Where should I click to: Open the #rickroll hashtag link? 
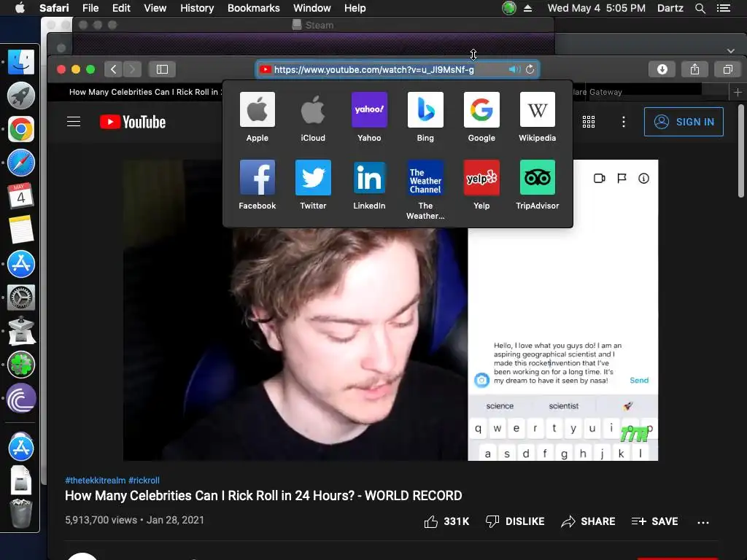(144, 480)
